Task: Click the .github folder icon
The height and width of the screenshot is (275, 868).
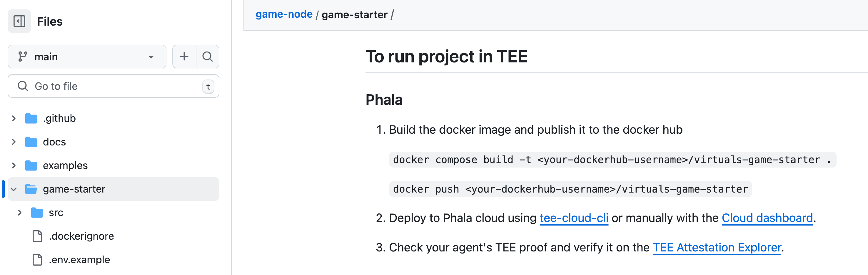Action: 31,118
